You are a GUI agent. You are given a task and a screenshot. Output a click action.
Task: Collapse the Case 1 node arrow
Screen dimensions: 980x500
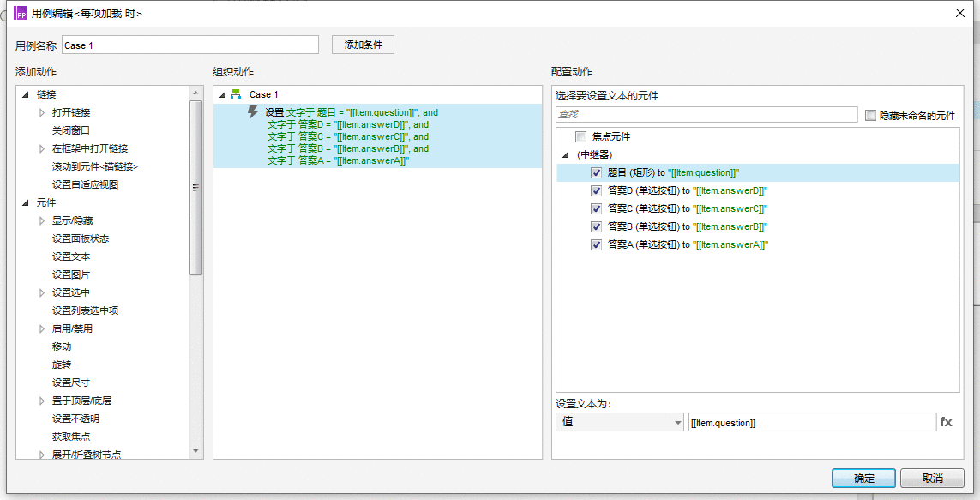tap(223, 95)
